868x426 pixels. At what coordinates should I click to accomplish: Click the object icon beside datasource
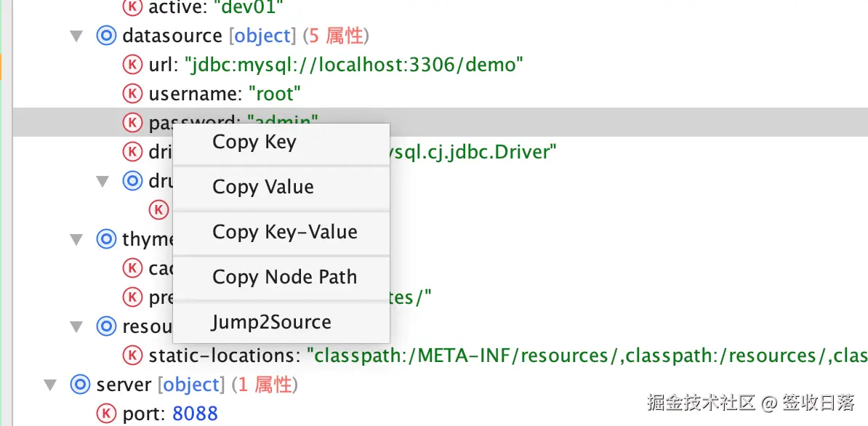[106, 35]
